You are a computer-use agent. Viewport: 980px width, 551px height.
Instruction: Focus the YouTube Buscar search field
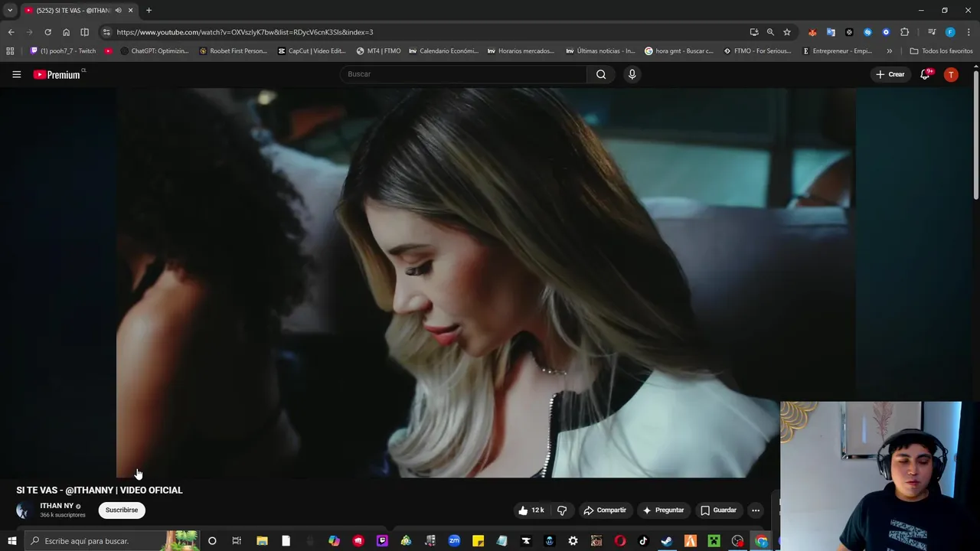(x=463, y=74)
